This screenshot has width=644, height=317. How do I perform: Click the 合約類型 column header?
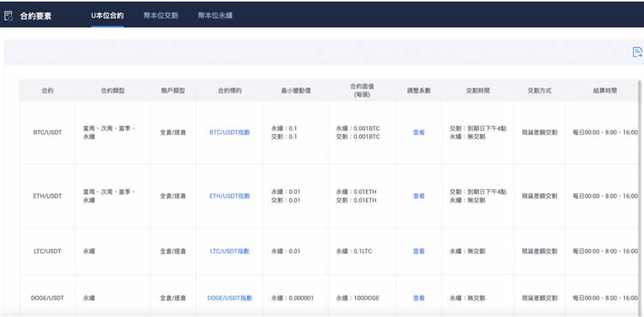click(112, 90)
